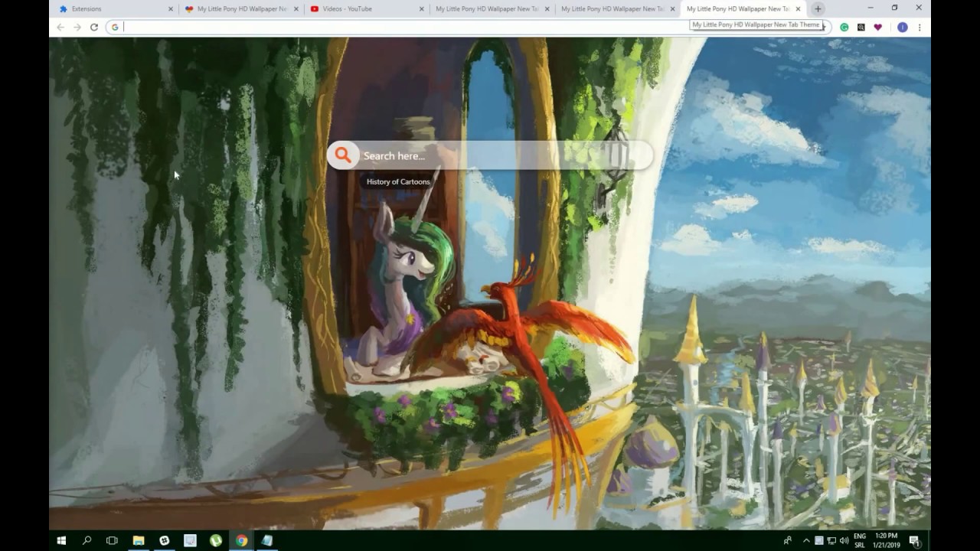The width and height of the screenshot is (980, 551).
Task: Open the Action Center notifications icon
Action: tap(914, 540)
